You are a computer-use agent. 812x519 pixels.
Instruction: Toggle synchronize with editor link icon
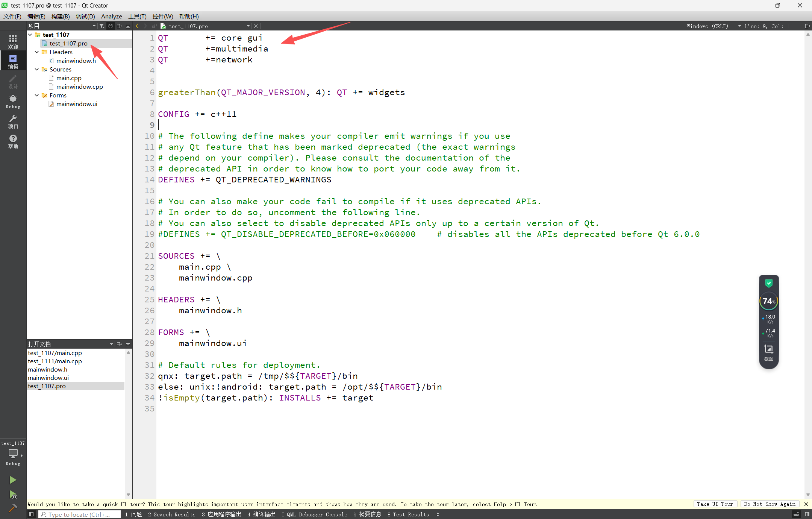click(111, 26)
